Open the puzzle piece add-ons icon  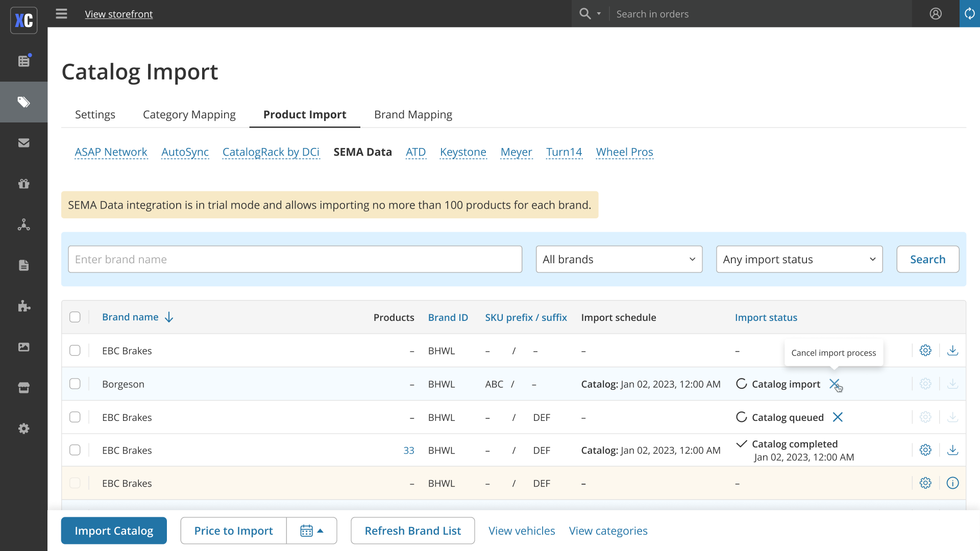click(x=24, y=306)
